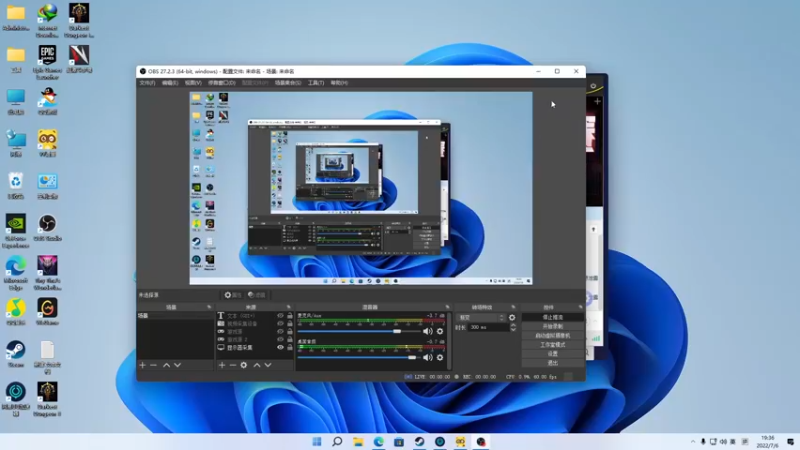Pop out the Audio Mixer dock icon

(x=447, y=307)
